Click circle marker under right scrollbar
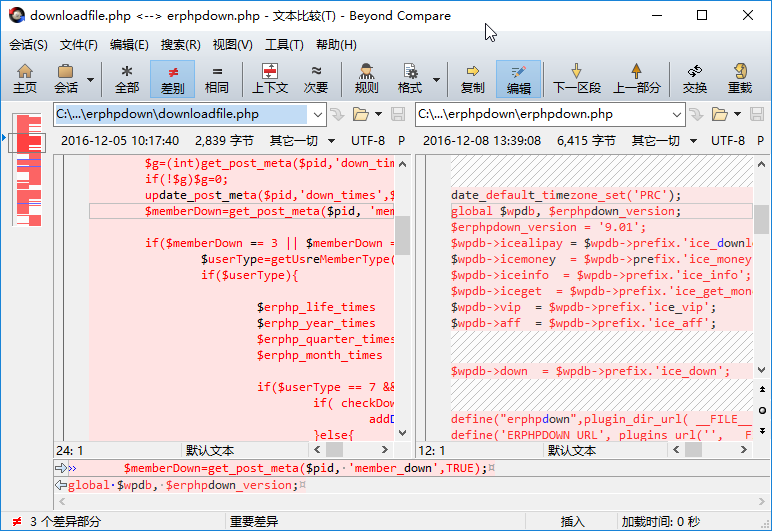This screenshot has width=772, height=531. pos(762,410)
